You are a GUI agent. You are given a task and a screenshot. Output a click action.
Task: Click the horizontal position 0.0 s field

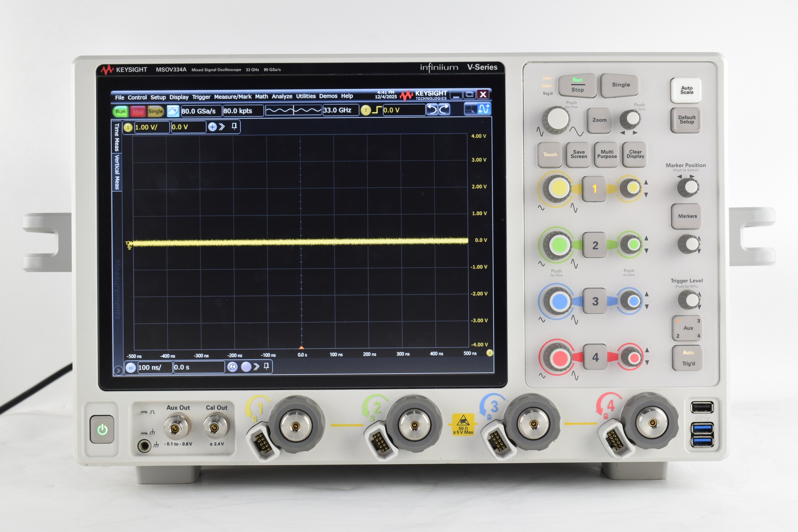click(199, 367)
